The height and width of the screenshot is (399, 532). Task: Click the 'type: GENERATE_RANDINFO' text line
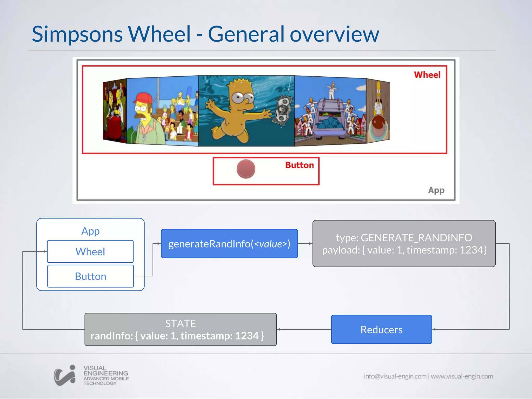(x=404, y=237)
